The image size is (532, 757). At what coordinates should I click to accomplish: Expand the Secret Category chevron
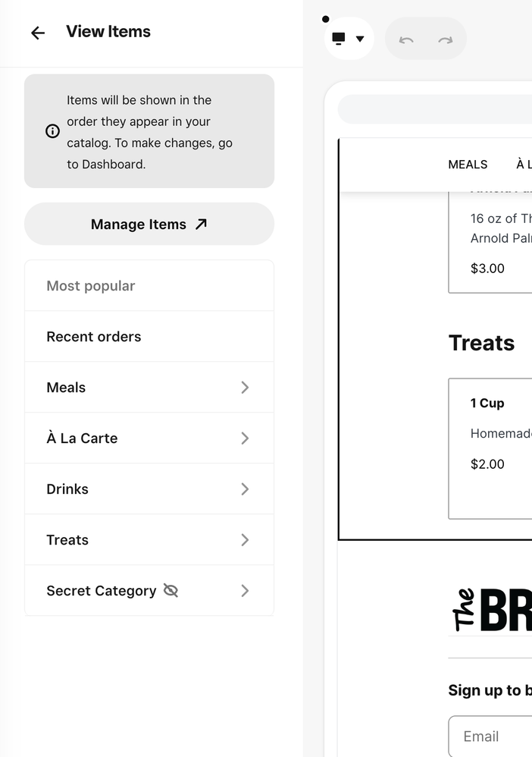(245, 591)
